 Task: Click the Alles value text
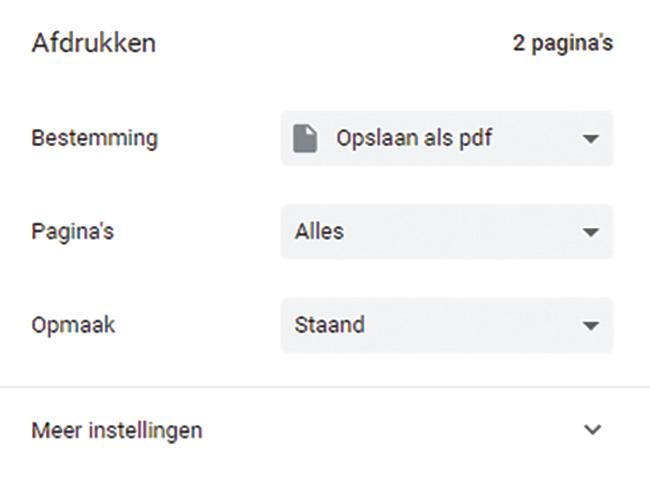[x=319, y=232]
